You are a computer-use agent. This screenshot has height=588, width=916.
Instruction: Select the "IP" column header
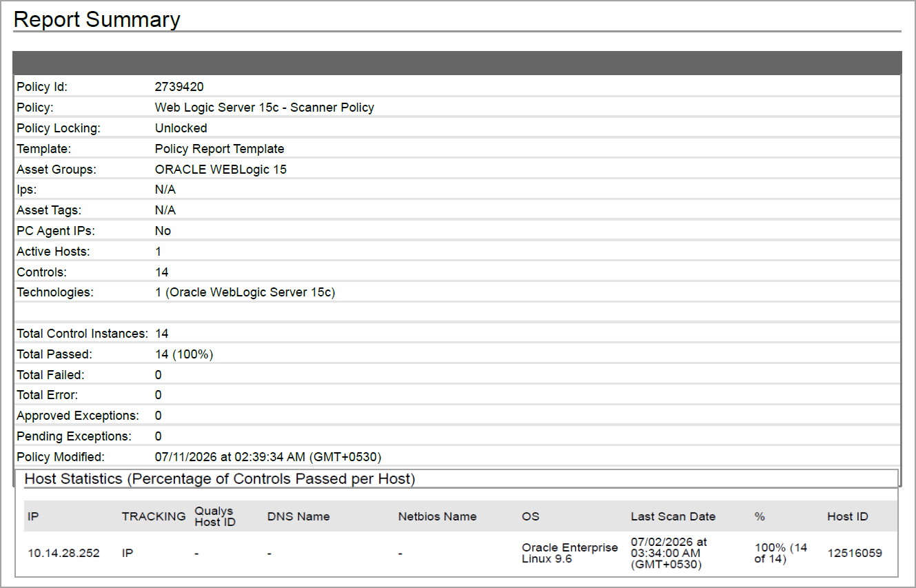pyautogui.click(x=33, y=516)
